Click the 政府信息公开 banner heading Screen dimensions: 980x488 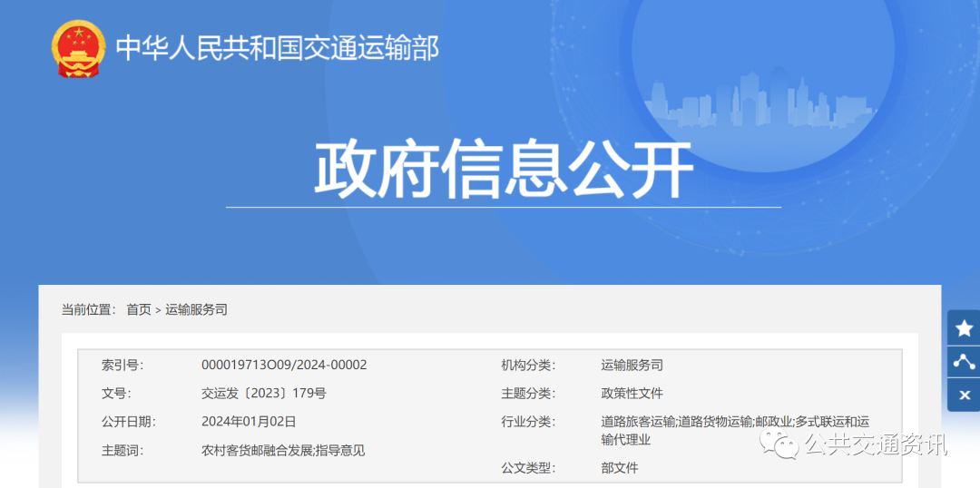click(x=504, y=170)
